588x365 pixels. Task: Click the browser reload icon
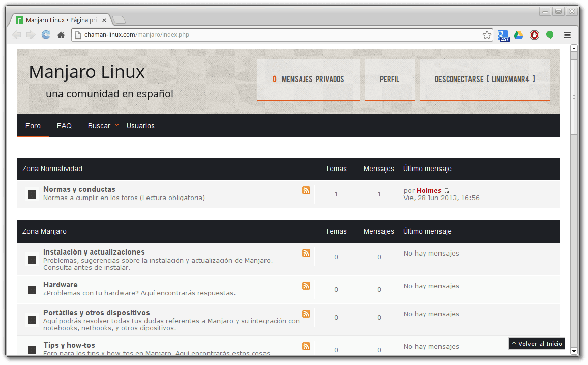click(46, 35)
